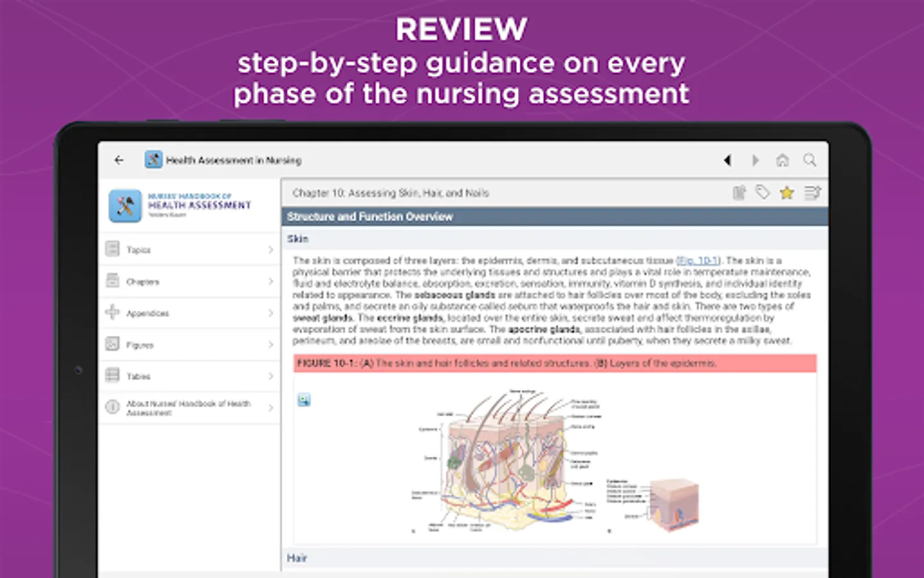
Task: Tap the Health Assessment in Nursing app icon
Action: (x=153, y=160)
